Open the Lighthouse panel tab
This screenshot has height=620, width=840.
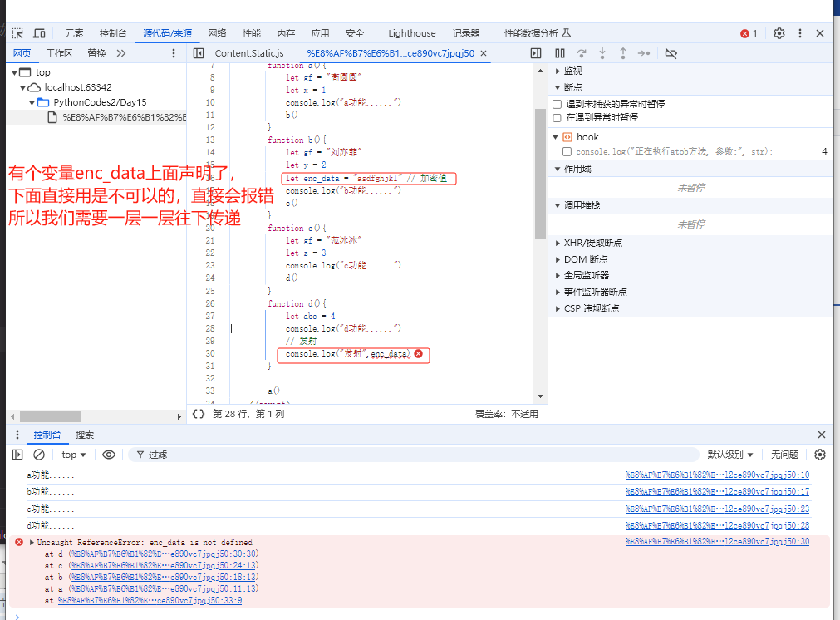pos(411,33)
